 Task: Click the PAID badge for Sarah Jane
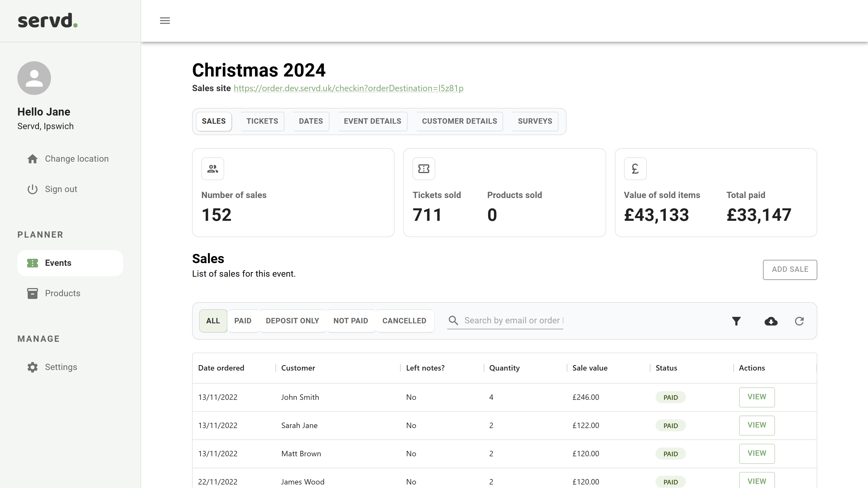click(x=670, y=426)
